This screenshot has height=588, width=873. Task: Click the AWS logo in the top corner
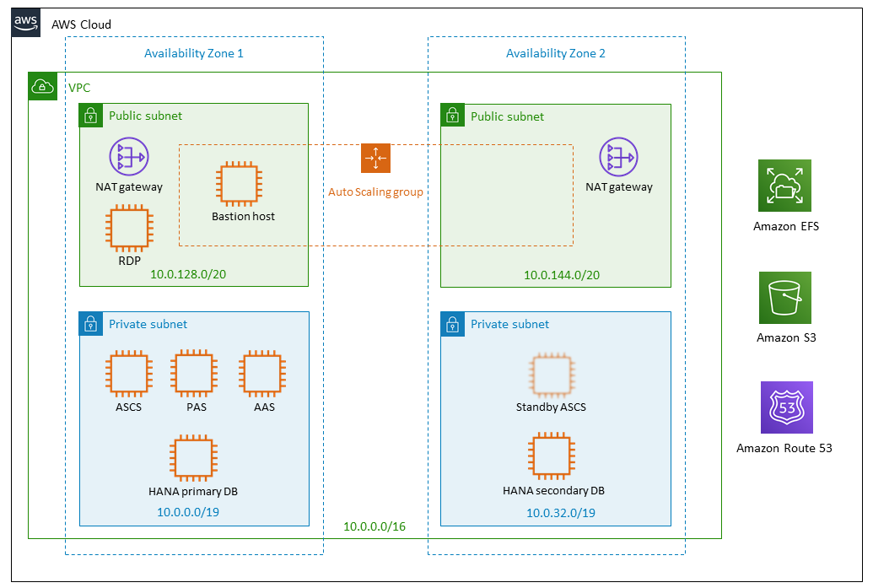click(25, 23)
